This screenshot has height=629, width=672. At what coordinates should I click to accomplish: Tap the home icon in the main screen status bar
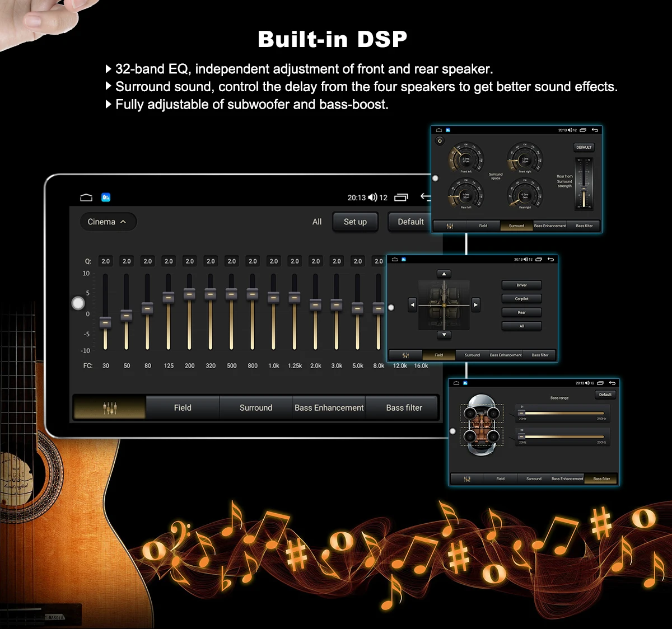(86, 198)
